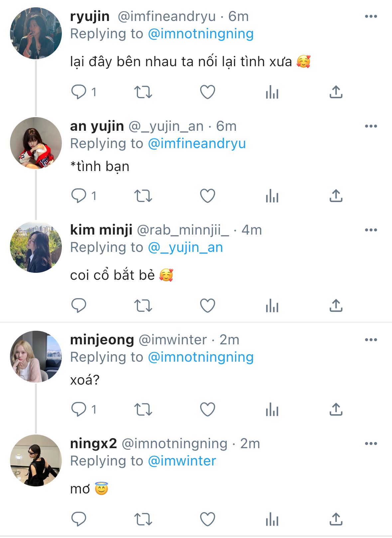Screen dimensions: 392x538
Task: View analytics on minjeong's 'xoá?' tweet
Action: [x=272, y=410]
